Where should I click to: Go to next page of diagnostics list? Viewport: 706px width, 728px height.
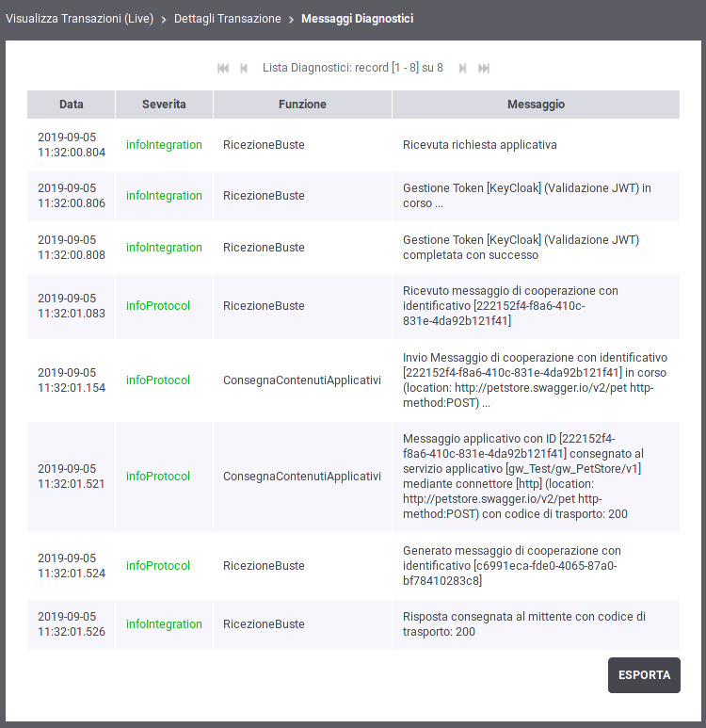[x=462, y=68]
